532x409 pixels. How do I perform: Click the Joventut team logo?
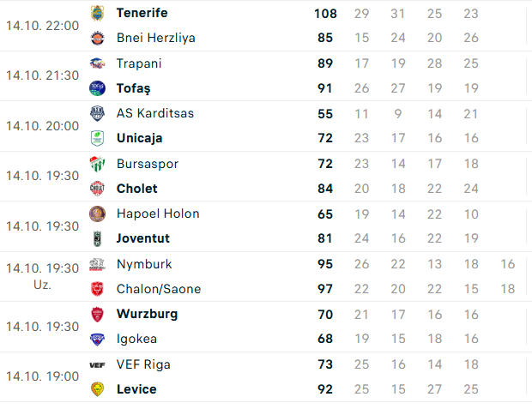coord(98,238)
